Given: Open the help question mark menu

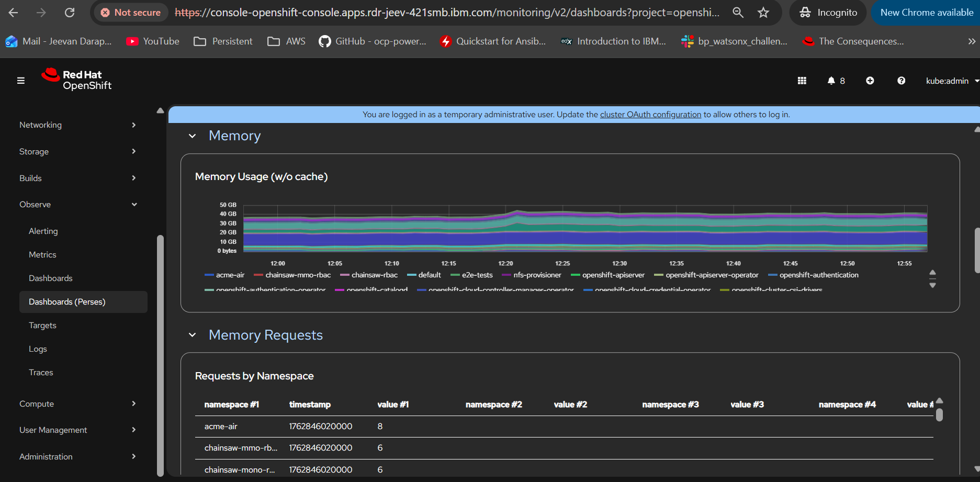Looking at the screenshot, I should pyautogui.click(x=901, y=81).
